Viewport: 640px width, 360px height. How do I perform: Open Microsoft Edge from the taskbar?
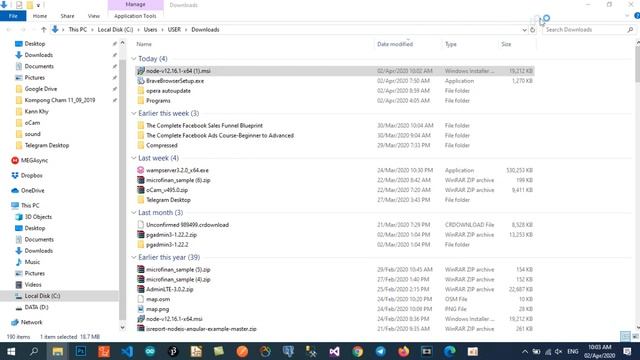[x=450, y=351]
